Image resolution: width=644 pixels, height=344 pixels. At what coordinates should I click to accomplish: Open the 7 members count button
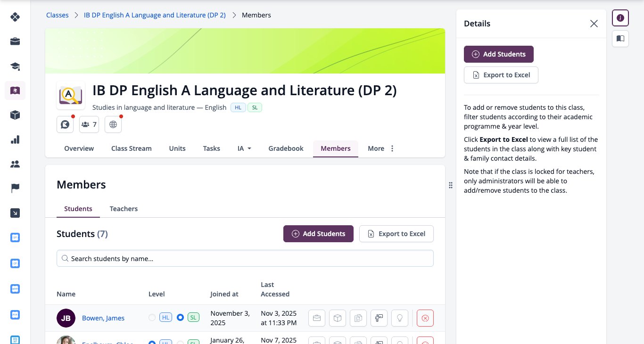tap(89, 124)
